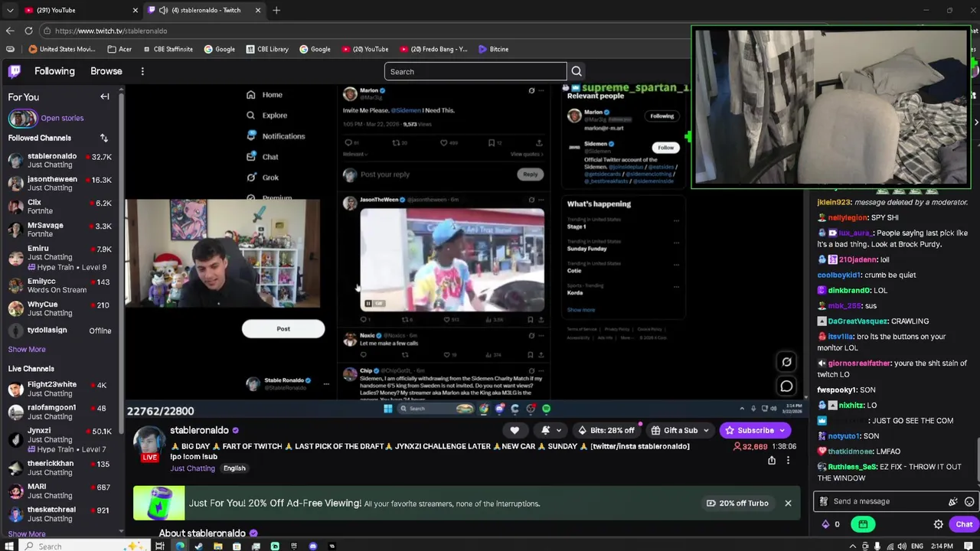Image resolution: width=980 pixels, height=551 pixels.
Task: Open the Browse page
Action: pyautogui.click(x=106, y=71)
